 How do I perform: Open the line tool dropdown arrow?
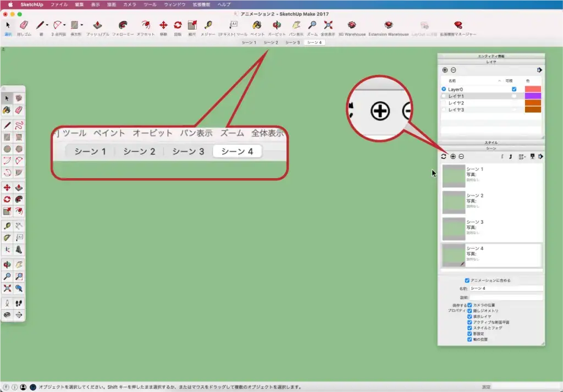(47, 25)
